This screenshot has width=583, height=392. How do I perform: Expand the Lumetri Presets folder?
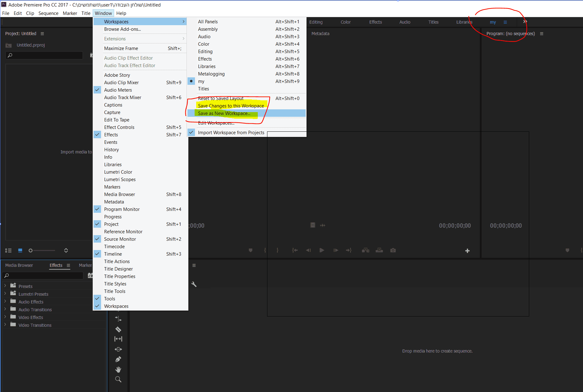[x=5, y=294]
